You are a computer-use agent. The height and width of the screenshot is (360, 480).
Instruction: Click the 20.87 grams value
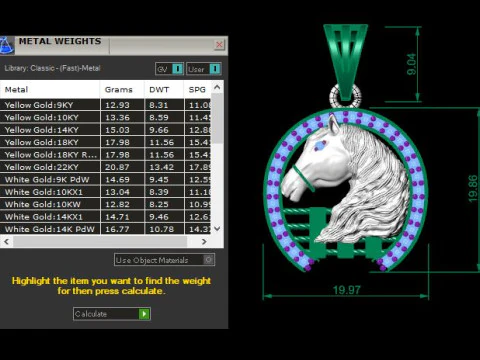click(117, 167)
